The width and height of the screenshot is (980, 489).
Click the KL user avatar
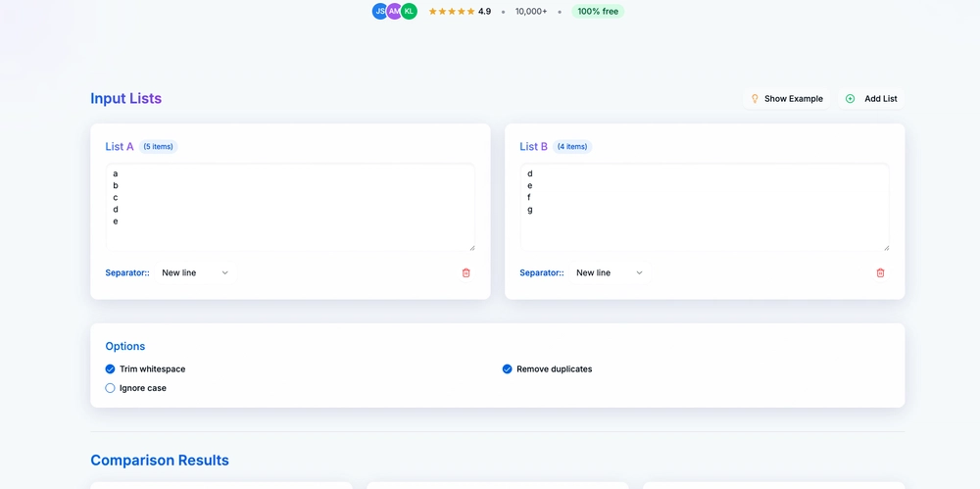(x=409, y=11)
